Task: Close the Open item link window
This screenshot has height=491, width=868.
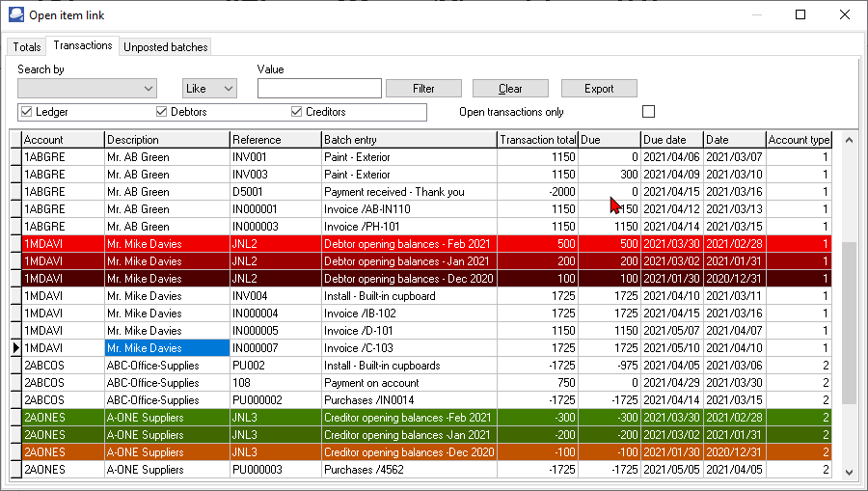Action: [x=845, y=14]
